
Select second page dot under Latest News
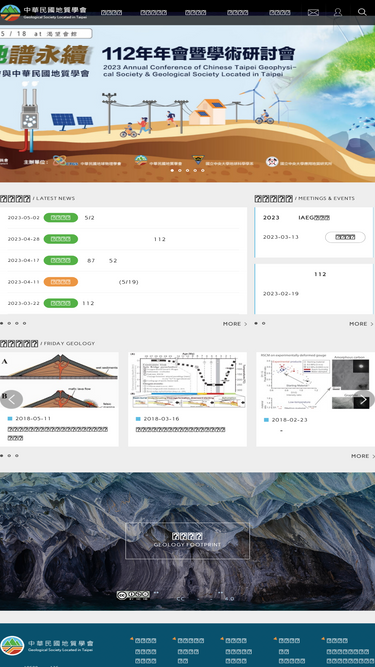[x=9, y=323]
